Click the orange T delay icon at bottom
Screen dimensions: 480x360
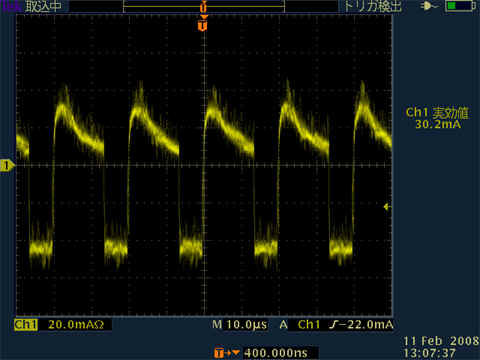[x=227, y=353]
